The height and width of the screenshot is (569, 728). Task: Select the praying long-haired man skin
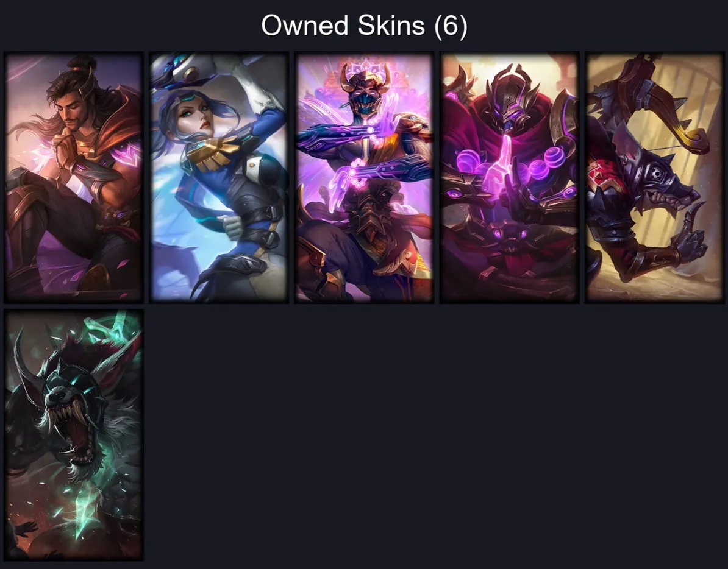pyautogui.click(x=74, y=178)
